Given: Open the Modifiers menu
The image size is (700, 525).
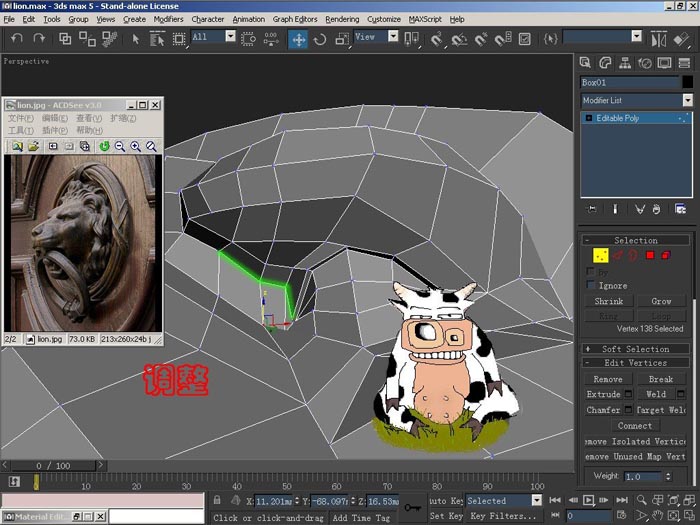Looking at the screenshot, I should tap(168, 19).
